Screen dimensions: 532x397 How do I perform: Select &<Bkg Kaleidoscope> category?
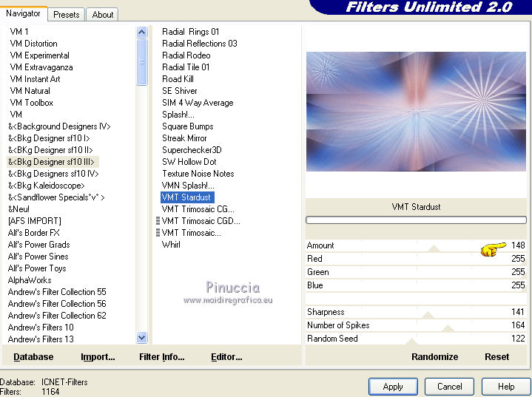click(x=46, y=186)
